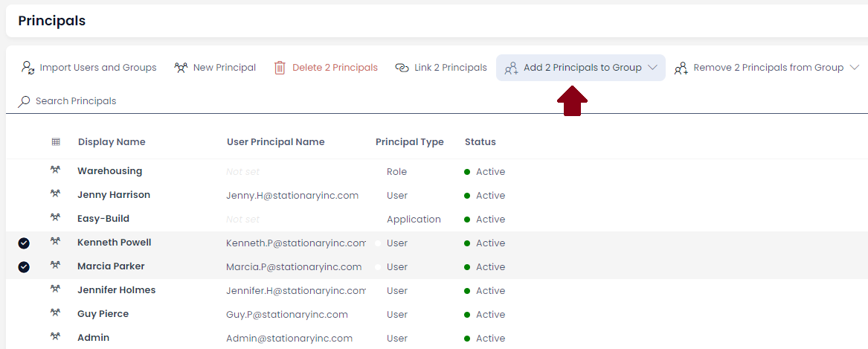Click the Kenneth Powell display name

pyautogui.click(x=114, y=243)
